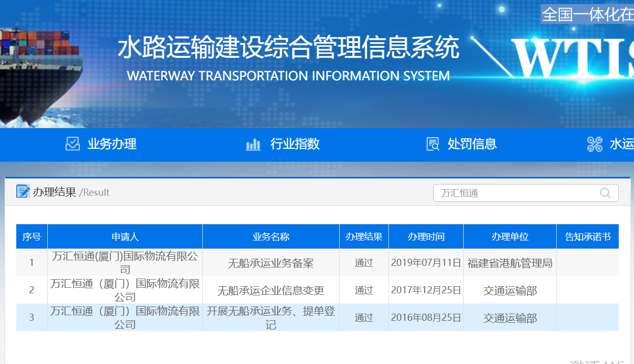Open the 处罚信息 menu label
Image resolution: width=634 pixels, height=364 pixels.
point(472,144)
